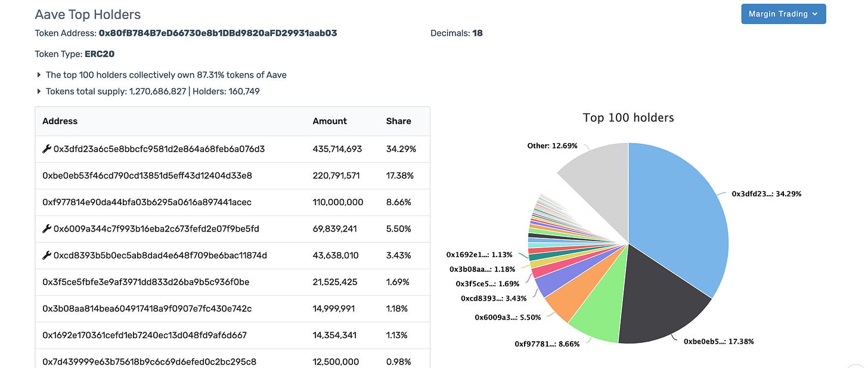
Task: Open holder address 0x6009a344c7f993b16eba2c673fefd2e07f9be5fd
Action: tap(156, 228)
